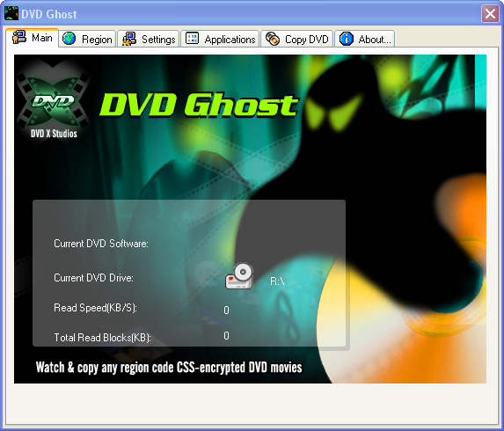Select the Main tab

click(33, 38)
